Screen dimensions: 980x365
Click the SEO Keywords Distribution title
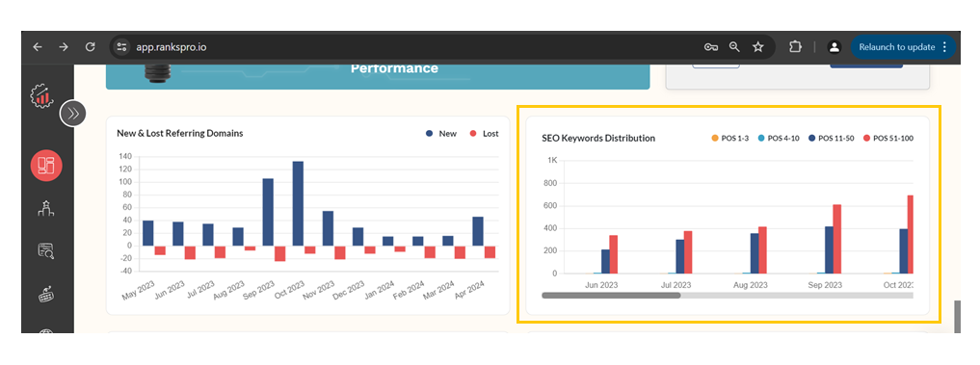coord(598,138)
